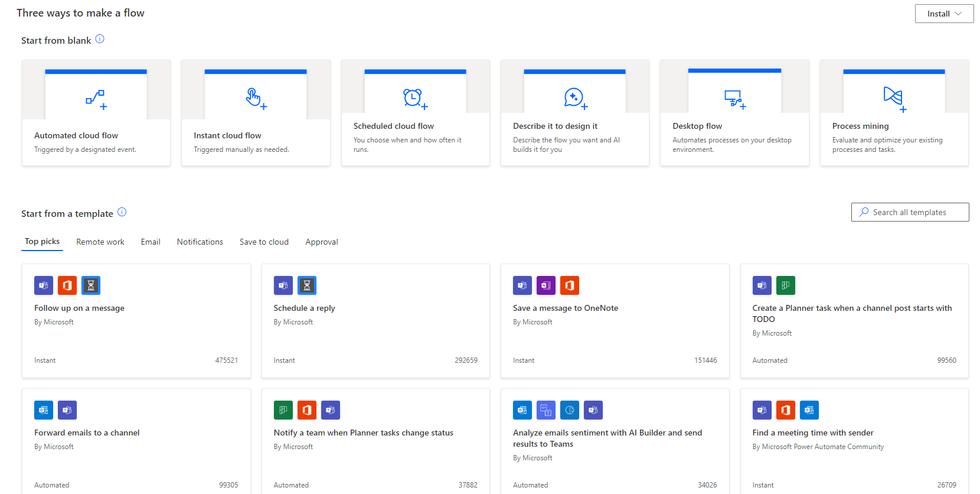Click Teams icon on Forward emails to a channel
The image size is (980, 494).
tap(67, 410)
